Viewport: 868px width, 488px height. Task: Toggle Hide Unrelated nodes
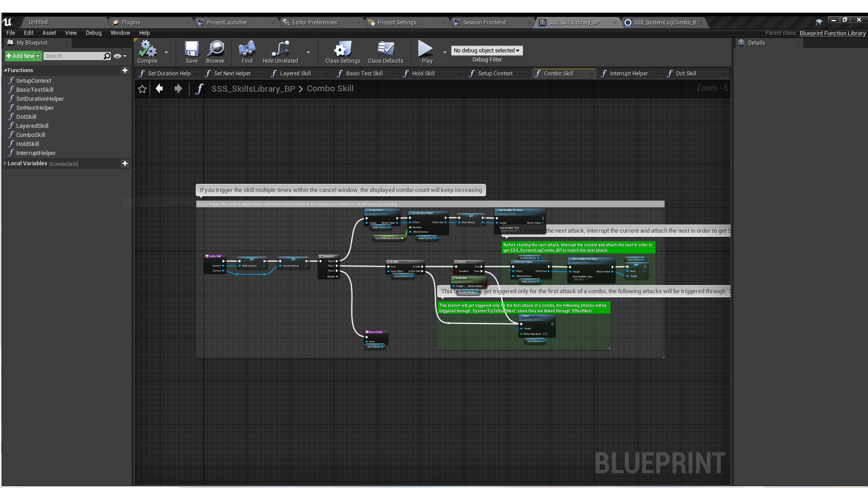tap(280, 52)
